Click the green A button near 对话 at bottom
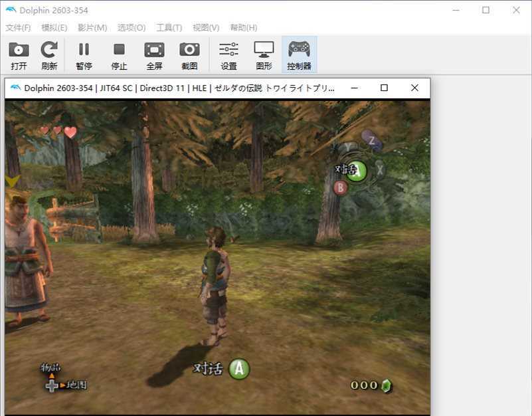Viewport: 532px width, 416px height. [x=239, y=368]
